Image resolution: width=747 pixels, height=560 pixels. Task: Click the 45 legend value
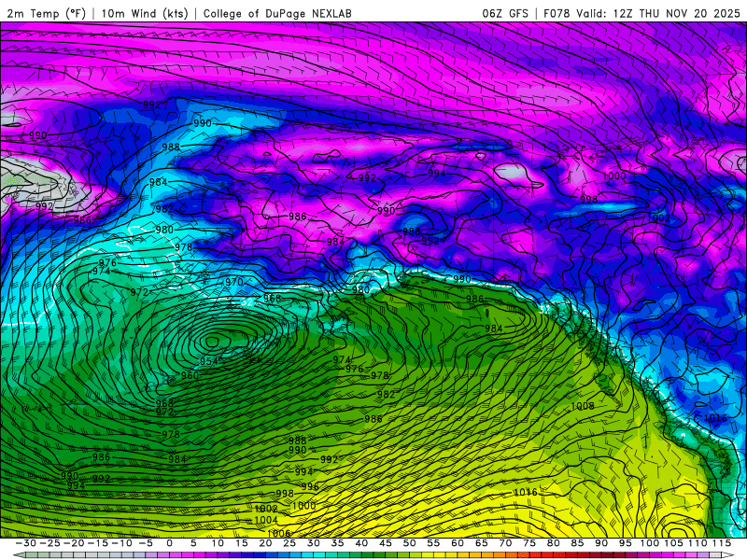(x=386, y=543)
